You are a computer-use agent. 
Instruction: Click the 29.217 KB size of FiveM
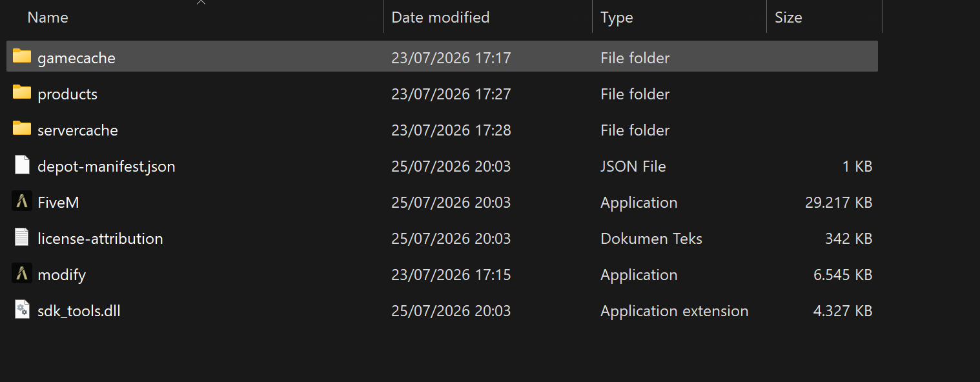839,203
